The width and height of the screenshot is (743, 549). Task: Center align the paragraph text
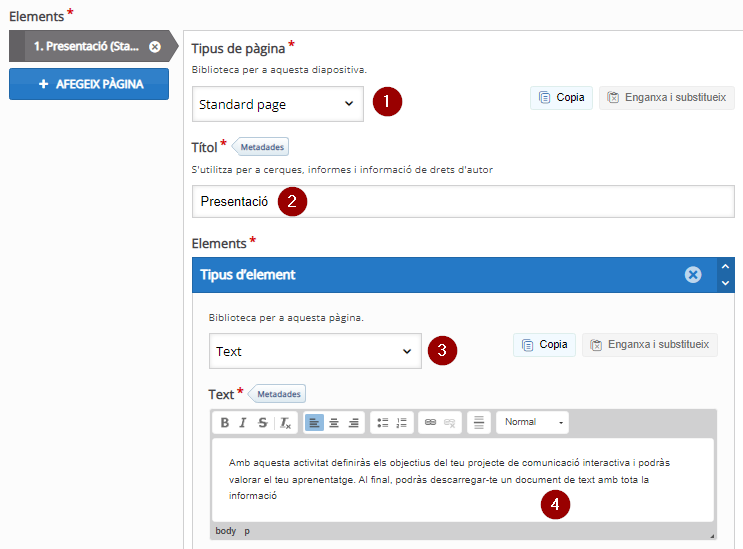pos(334,423)
